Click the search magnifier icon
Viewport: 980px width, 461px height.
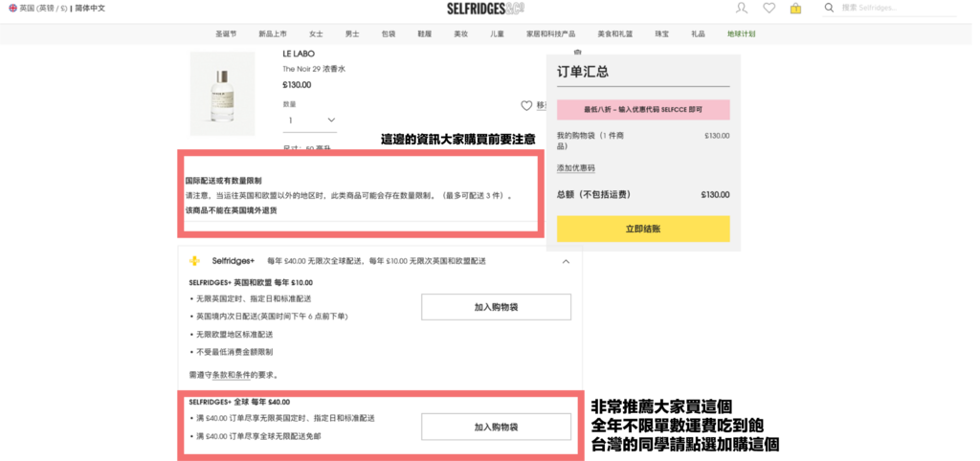[x=830, y=8]
